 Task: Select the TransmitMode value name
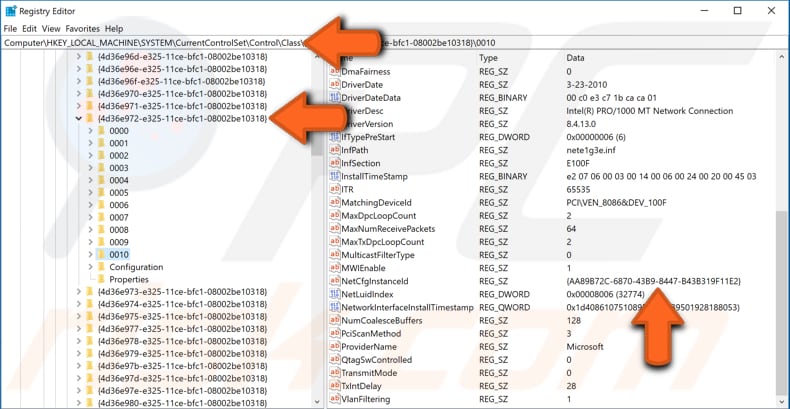[x=369, y=373]
